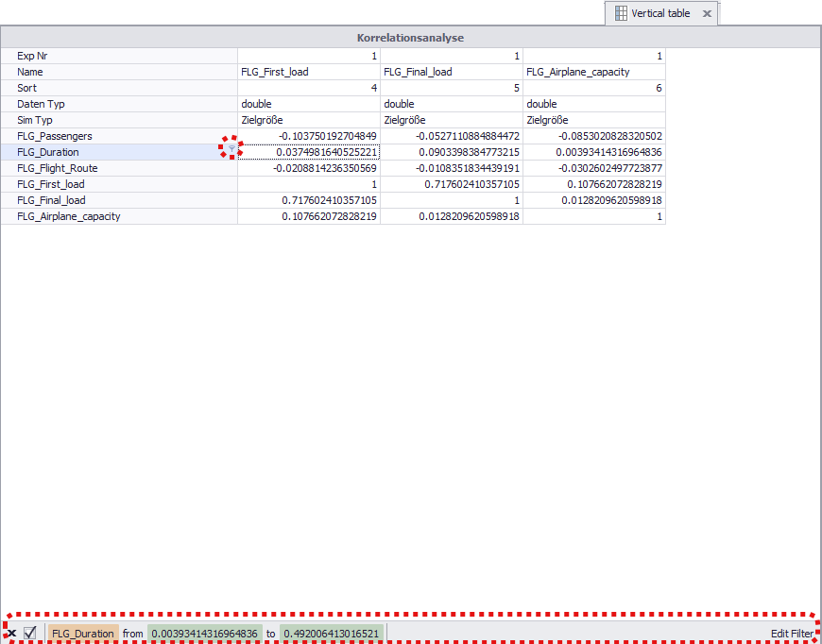Close the Vertical table tab
This screenshot has width=822, height=644.
click(x=707, y=13)
